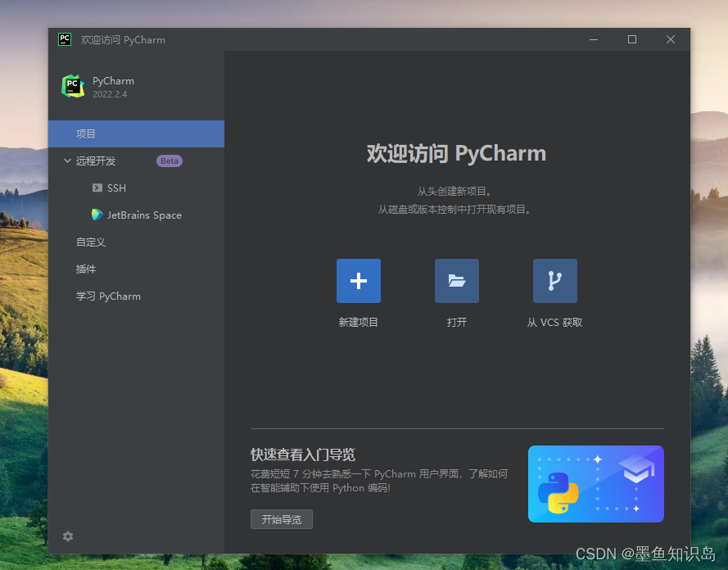Click the Python onboarding tour thumbnail
728x570 pixels.
click(595, 484)
